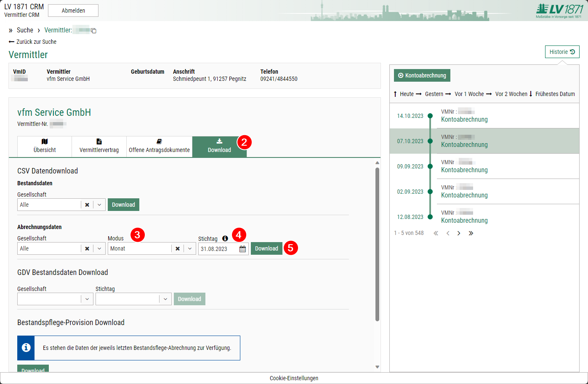Expand Bestandsdaten Gesellschaft dropdown arrow
Screen dimensions: 588x384
[99, 205]
